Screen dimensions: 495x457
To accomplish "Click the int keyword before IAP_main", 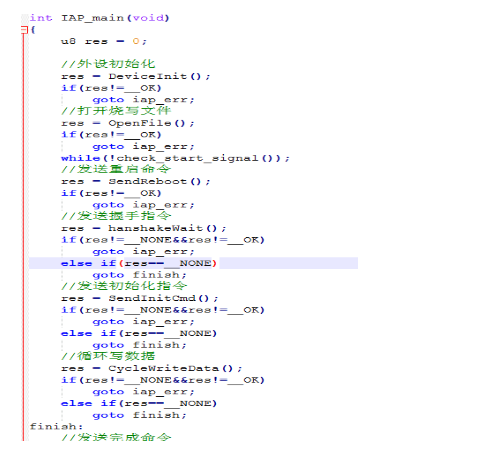I will coord(41,18).
